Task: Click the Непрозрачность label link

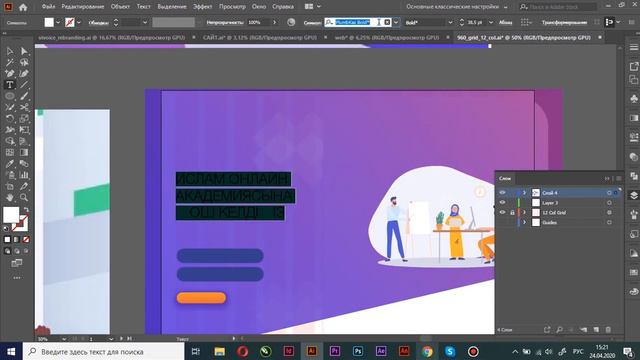Action: (224, 22)
